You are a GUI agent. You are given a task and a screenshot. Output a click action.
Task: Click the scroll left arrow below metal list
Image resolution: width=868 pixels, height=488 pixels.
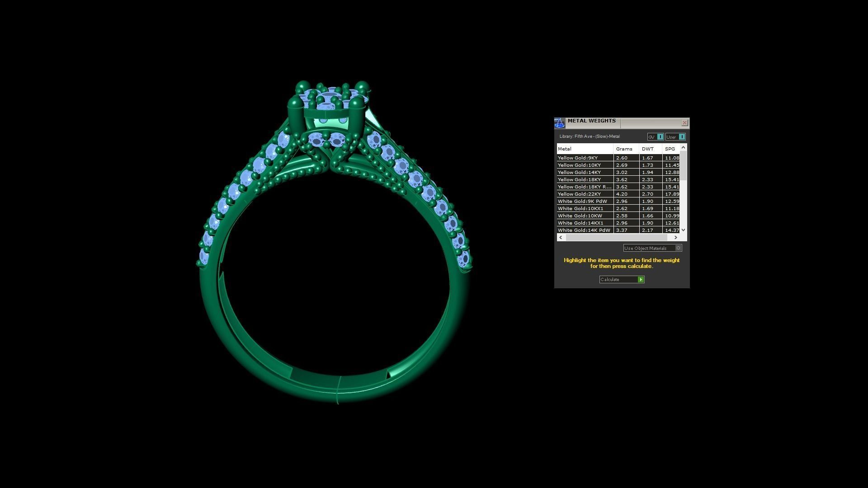coord(561,237)
